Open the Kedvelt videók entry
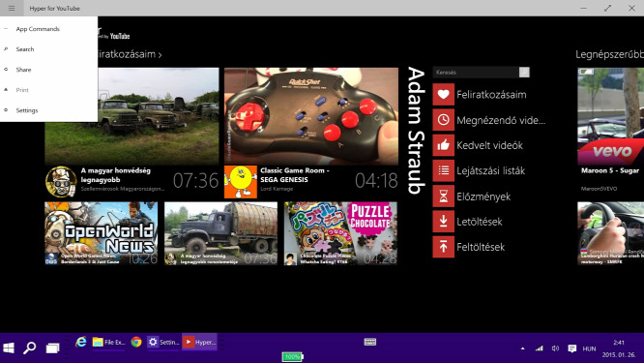Image resolution: width=644 pixels, height=363 pixels. (x=489, y=145)
